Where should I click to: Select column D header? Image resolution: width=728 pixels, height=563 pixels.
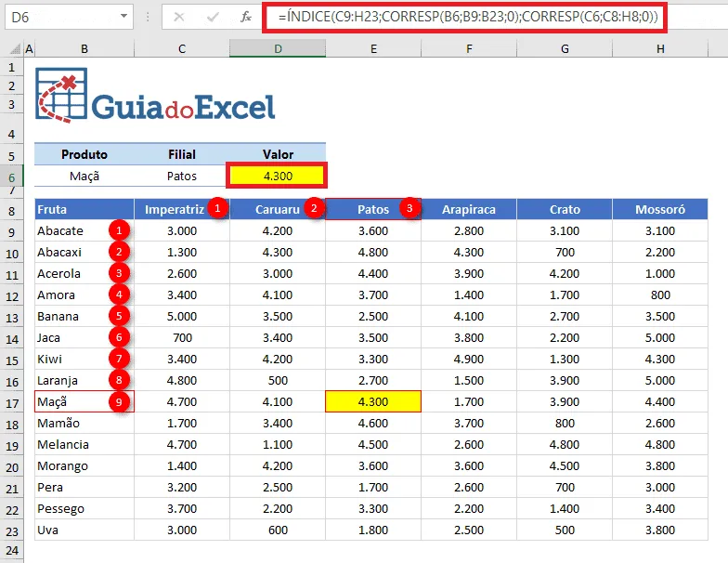tap(278, 48)
